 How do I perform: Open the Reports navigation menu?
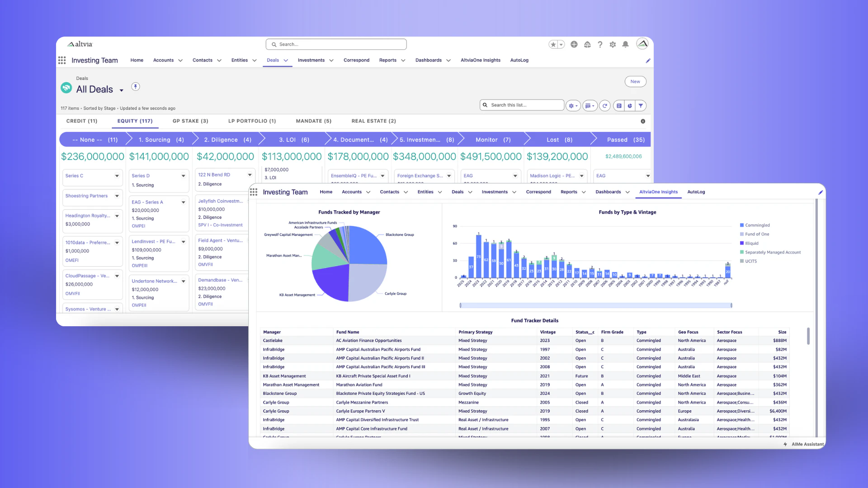392,60
